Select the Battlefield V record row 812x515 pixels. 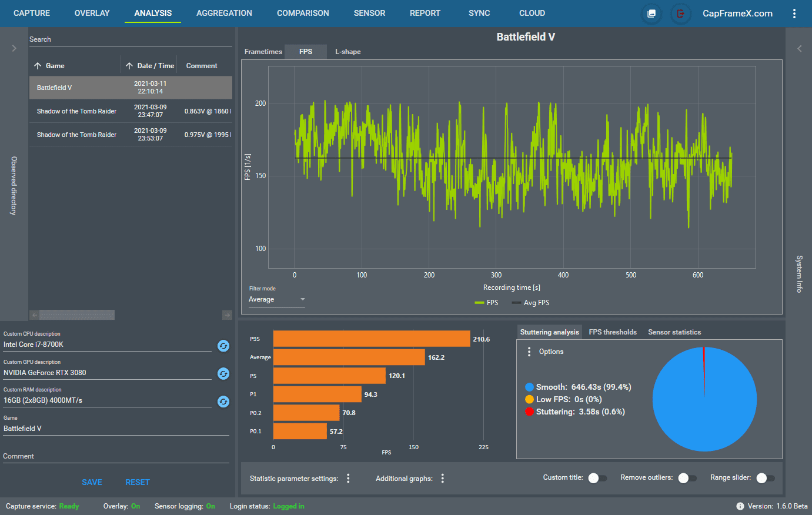(131, 88)
